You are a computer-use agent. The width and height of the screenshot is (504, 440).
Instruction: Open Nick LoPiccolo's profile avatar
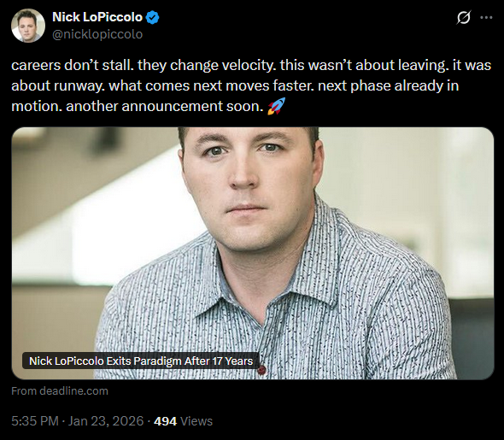click(28, 26)
